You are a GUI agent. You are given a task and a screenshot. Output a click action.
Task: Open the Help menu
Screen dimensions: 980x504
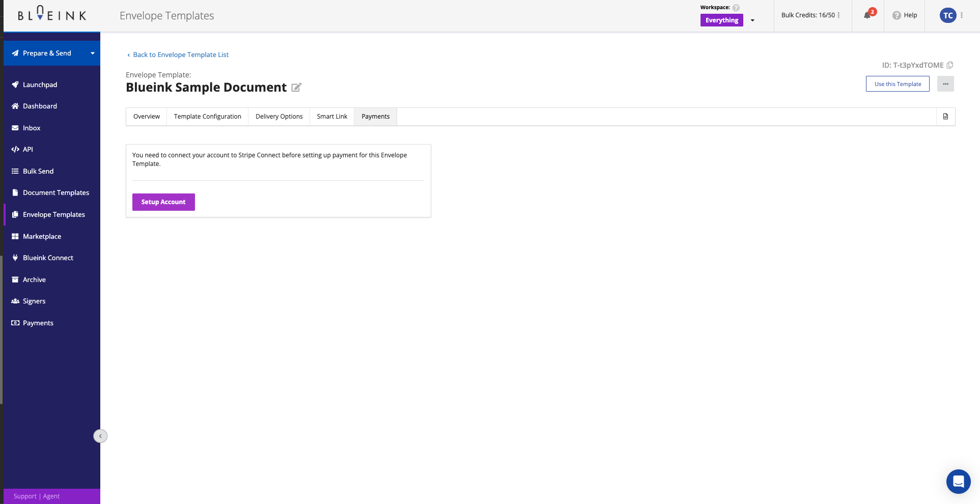[905, 15]
